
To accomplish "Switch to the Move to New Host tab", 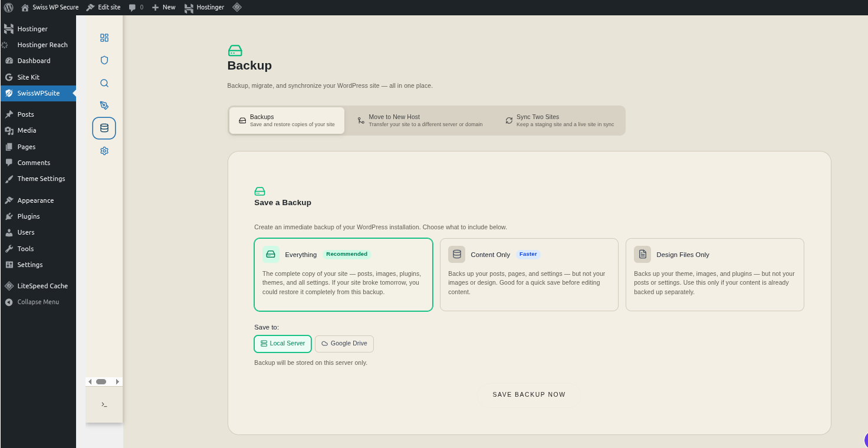I will pos(420,120).
